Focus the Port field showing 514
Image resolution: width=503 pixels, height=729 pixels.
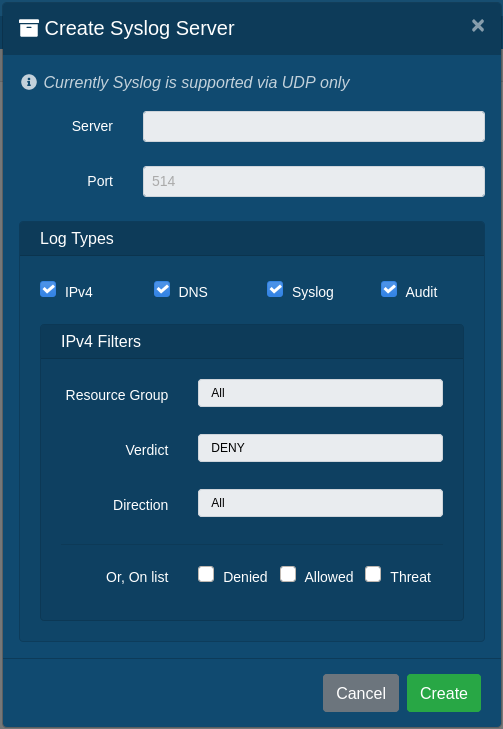tap(314, 181)
